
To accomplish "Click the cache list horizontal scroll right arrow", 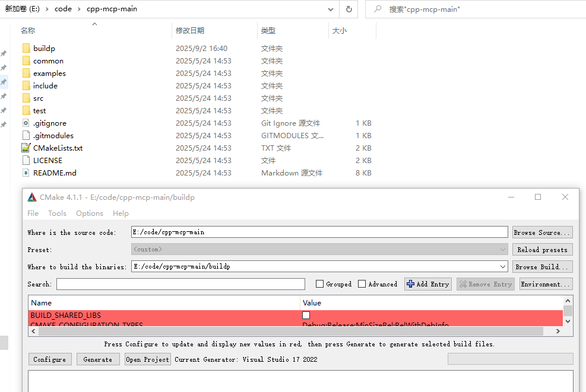I will pos(558,331).
